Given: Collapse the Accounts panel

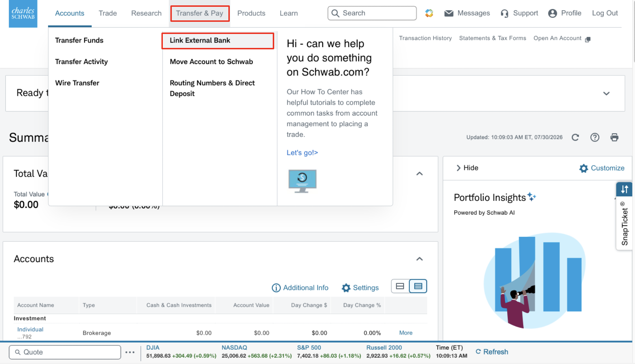Looking at the screenshot, I should coord(420,259).
